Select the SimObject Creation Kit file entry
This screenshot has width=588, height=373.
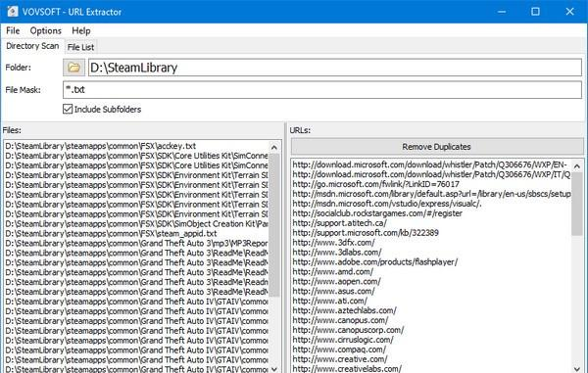(x=136, y=224)
